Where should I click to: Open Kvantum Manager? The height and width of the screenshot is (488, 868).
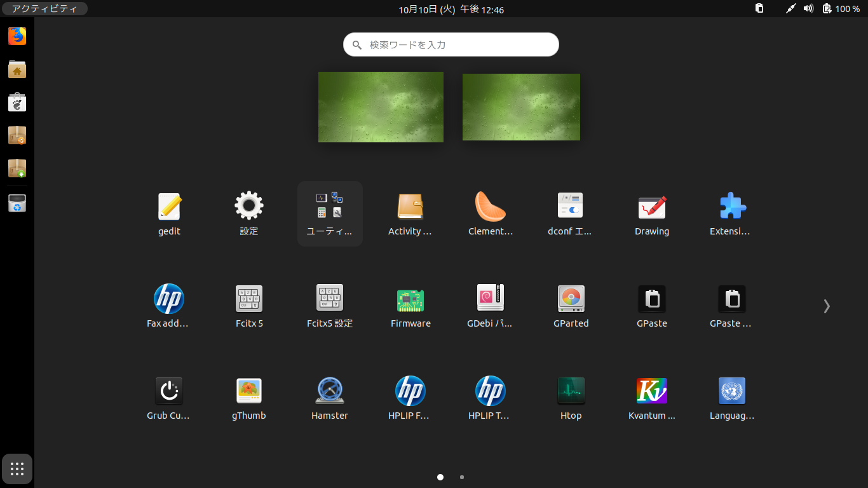(x=652, y=398)
